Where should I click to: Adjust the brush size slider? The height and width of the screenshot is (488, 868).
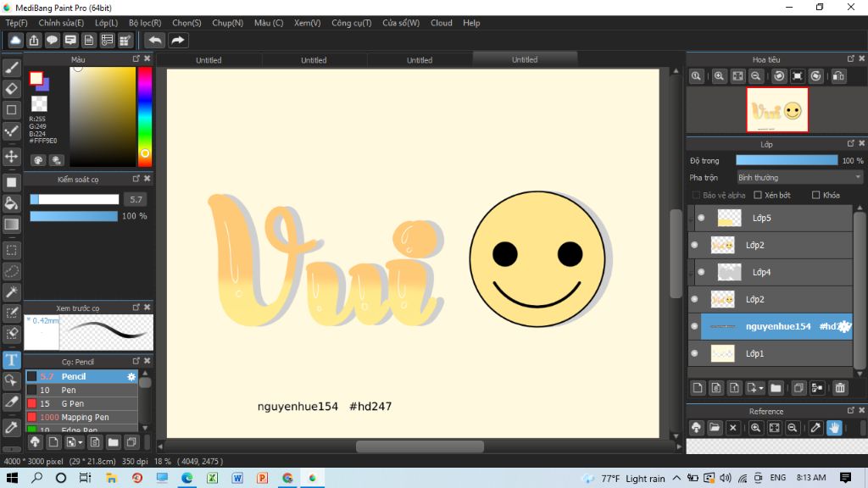click(75, 199)
